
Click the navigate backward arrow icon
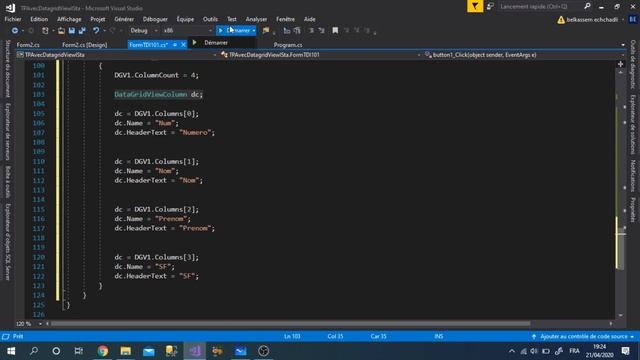tap(15, 31)
